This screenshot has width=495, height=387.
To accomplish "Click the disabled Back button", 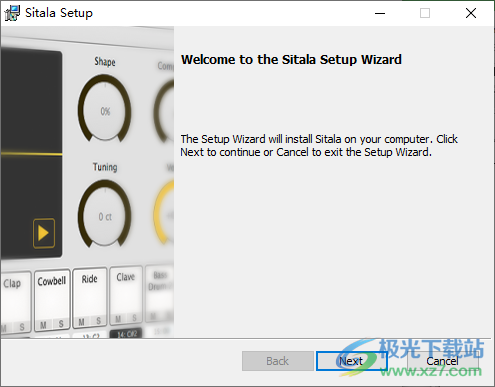I will 278,361.
